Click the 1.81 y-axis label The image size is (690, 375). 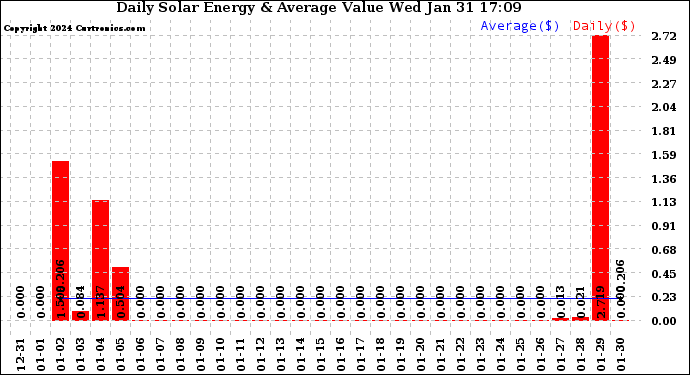pyautogui.click(x=664, y=131)
